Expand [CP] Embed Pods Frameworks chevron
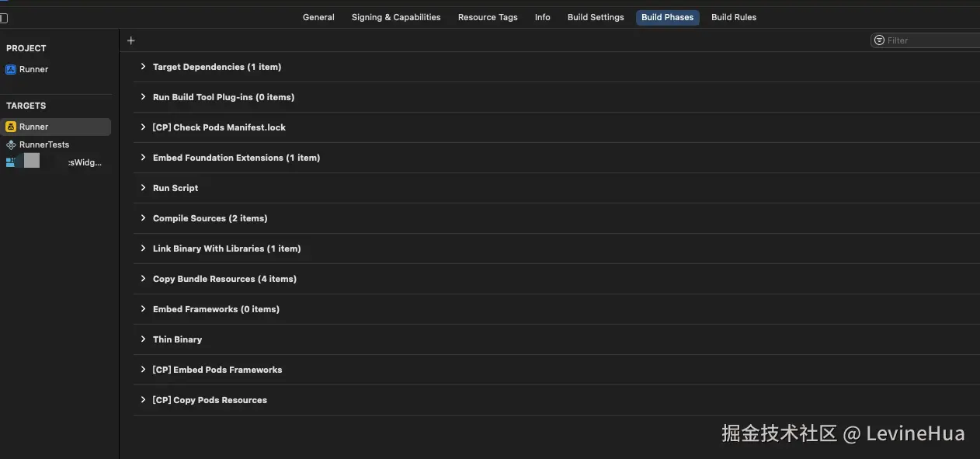Viewport: 980px width, 459px height. pos(143,370)
